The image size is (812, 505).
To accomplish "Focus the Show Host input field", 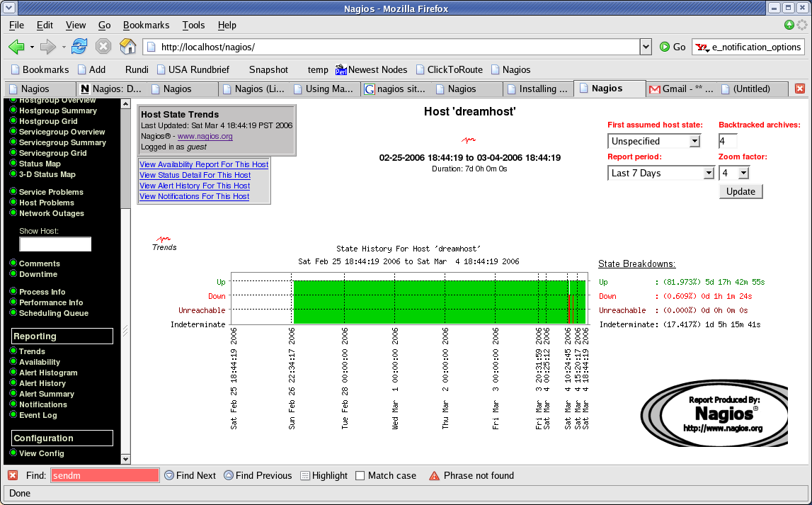I will point(55,244).
